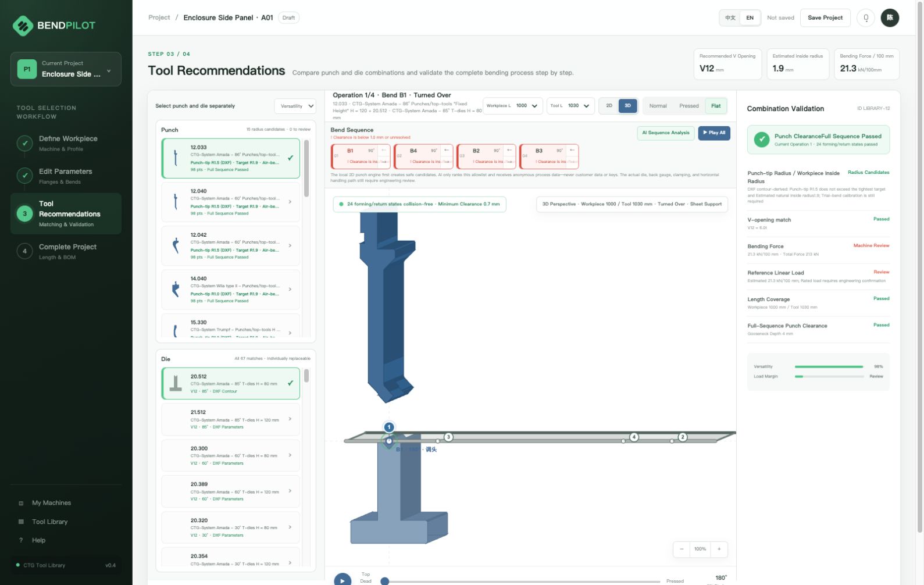This screenshot has width=924, height=585.
Task: Select punch 12.040 profile thumbnail
Action: [x=176, y=202]
